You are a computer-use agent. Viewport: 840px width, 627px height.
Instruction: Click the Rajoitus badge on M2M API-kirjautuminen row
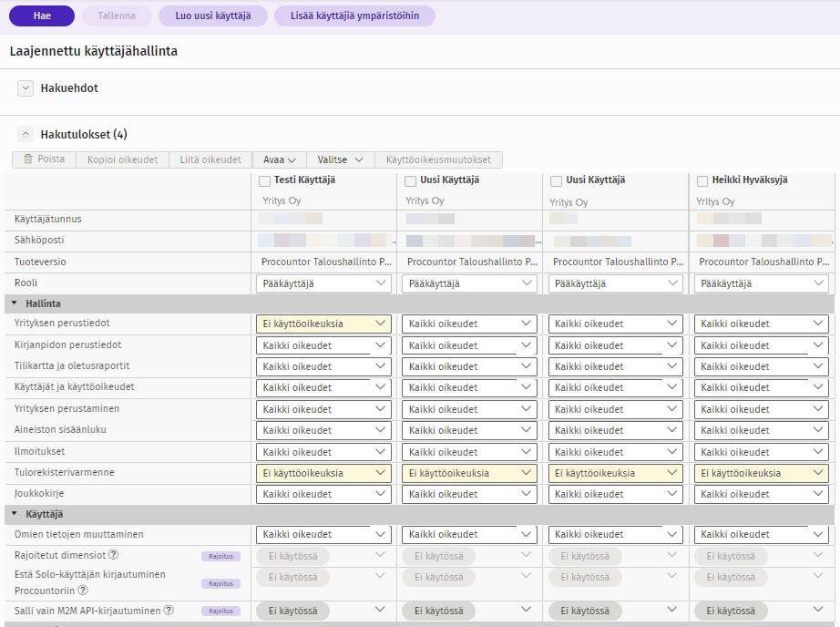point(220,611)
